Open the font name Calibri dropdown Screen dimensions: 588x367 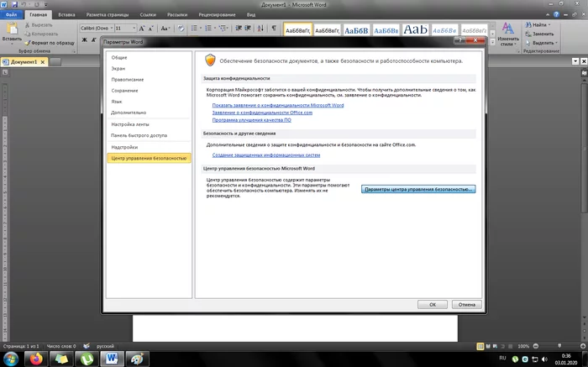[x=112, y=28]
